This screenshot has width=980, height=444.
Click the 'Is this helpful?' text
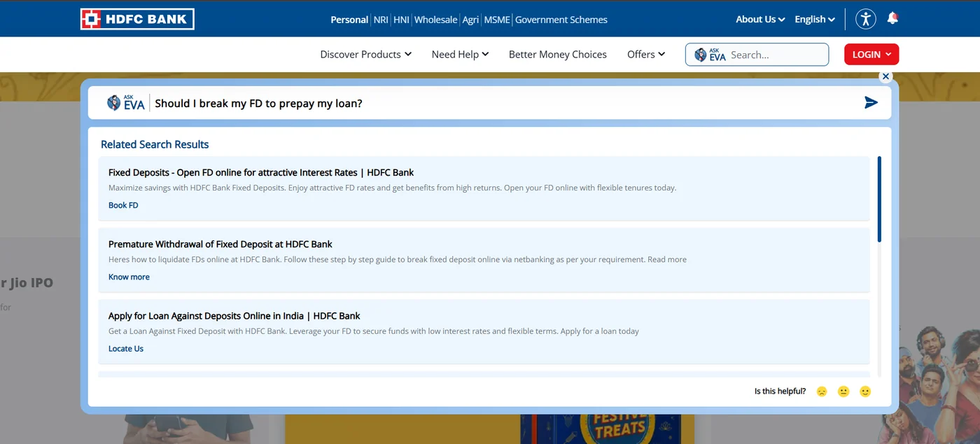pos(780,391)
